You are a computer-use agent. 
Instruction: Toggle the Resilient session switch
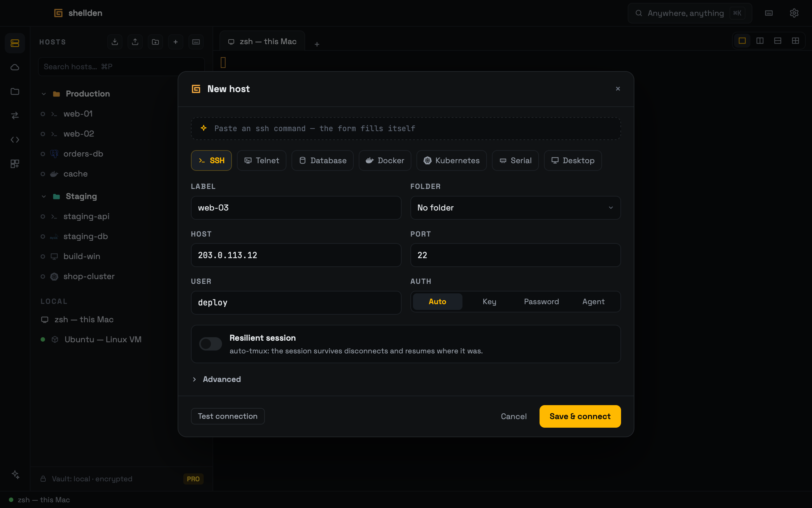point(210,344)
